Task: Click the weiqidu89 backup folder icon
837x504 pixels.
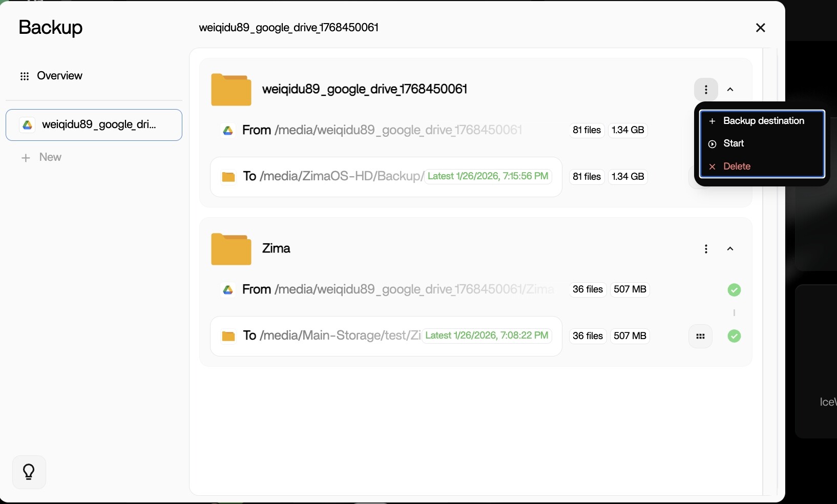Action: click(x=231, y=90)
